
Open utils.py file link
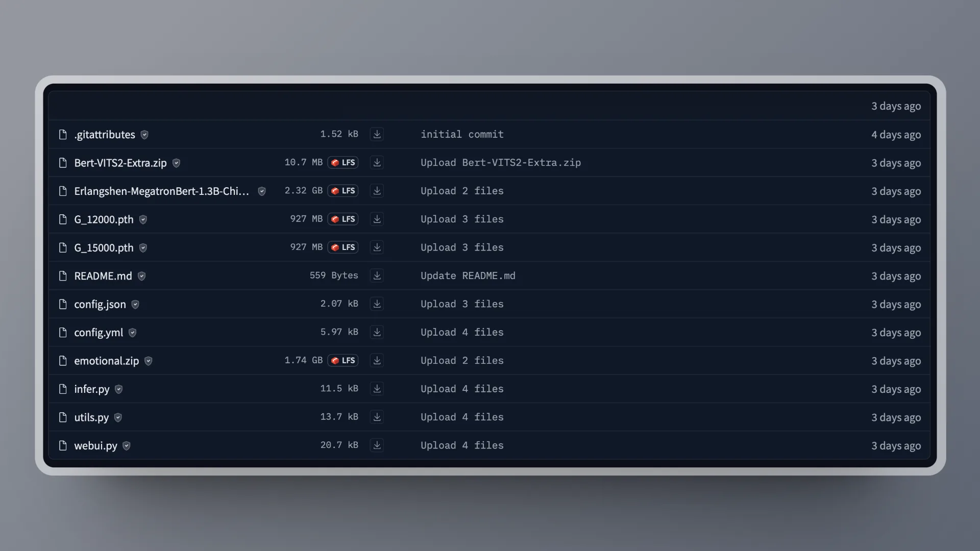[x=91, y=417]
